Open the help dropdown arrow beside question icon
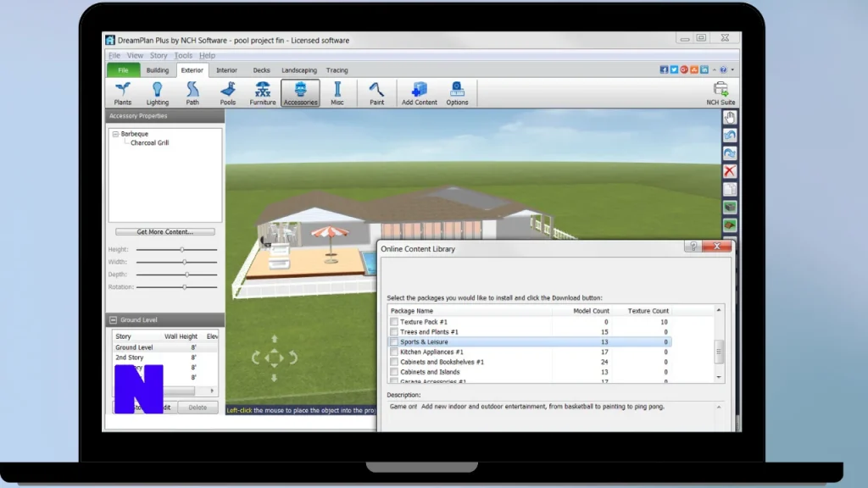 [732, 70]
